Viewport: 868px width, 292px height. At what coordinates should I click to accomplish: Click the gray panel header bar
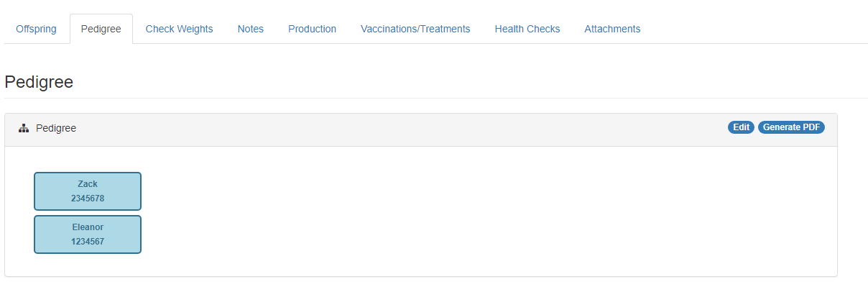point(421,130)
